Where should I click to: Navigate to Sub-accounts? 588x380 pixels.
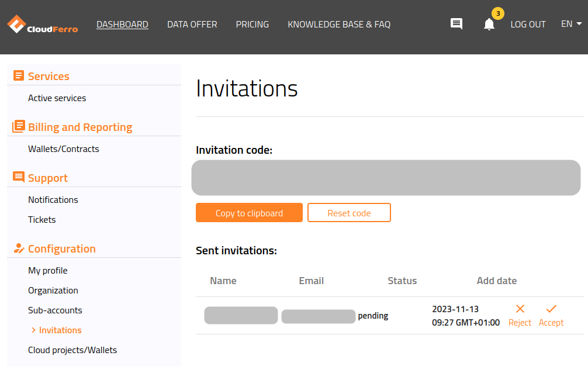[55, 310]
